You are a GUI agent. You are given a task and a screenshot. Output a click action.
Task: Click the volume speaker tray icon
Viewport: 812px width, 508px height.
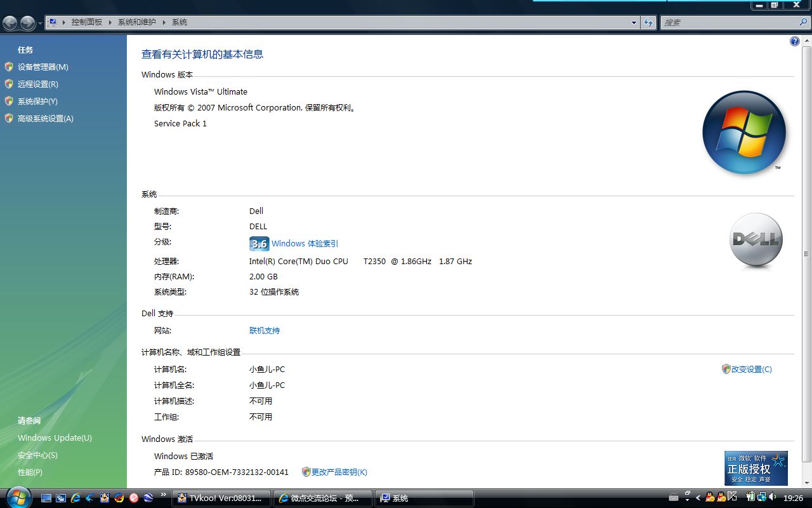772,497
